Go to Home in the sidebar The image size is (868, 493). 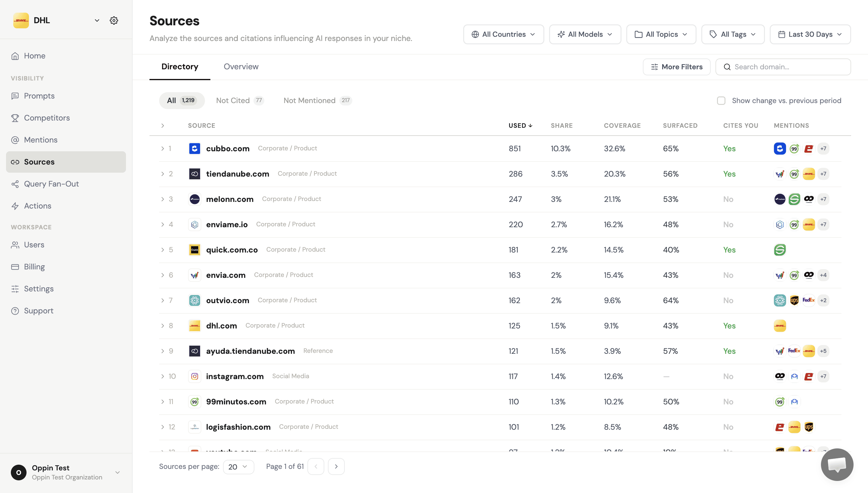pos(66,56)
